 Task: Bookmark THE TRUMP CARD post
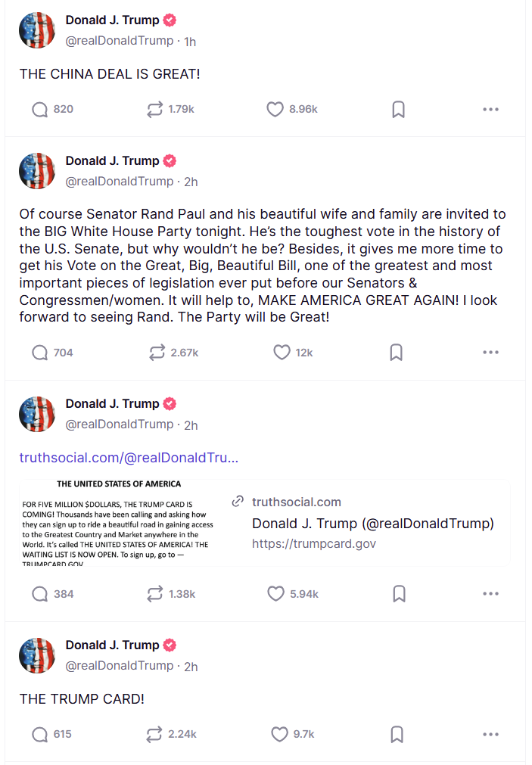397,734
